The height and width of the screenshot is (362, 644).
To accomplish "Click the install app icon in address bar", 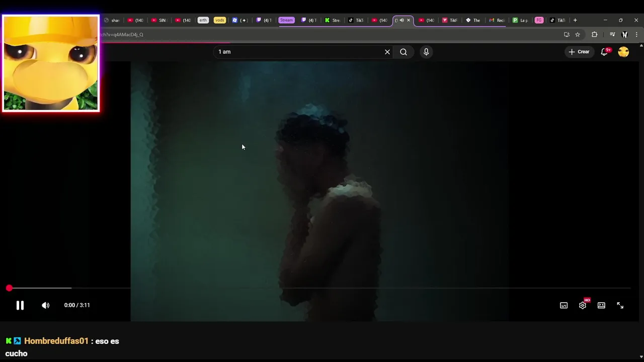I will click(567, 35).
